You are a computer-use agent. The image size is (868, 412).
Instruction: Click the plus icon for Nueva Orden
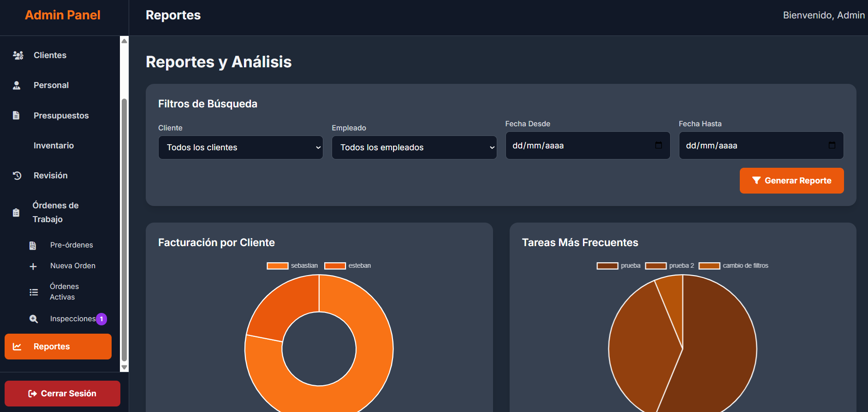[33, 266]
